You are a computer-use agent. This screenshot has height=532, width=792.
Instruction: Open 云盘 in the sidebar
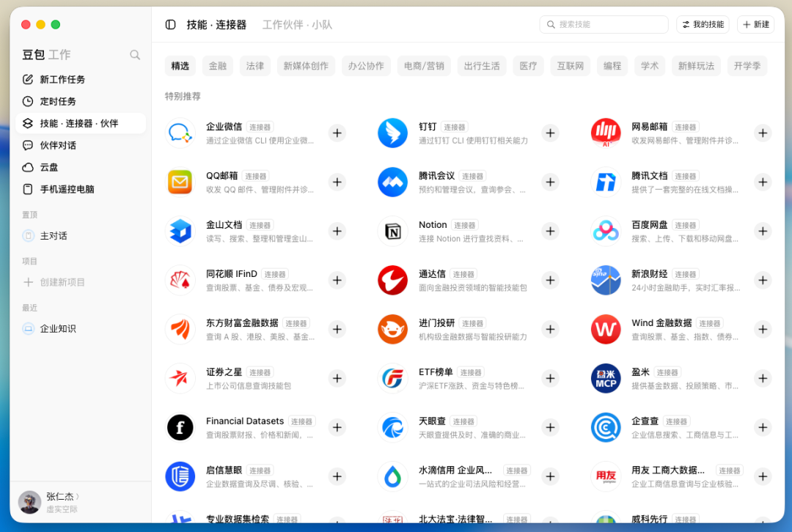click(81, 168)
